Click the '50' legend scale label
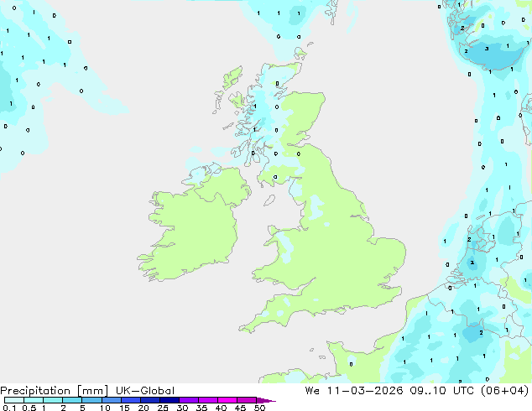Viewport: 532px width, 411px height. click(x=259, y=408)
